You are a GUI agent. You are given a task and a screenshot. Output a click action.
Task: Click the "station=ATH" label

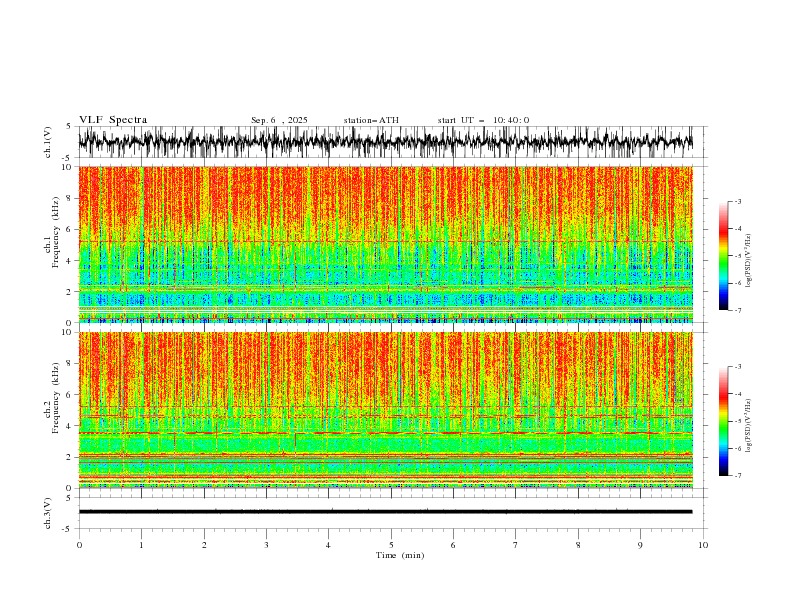[371, 120]
